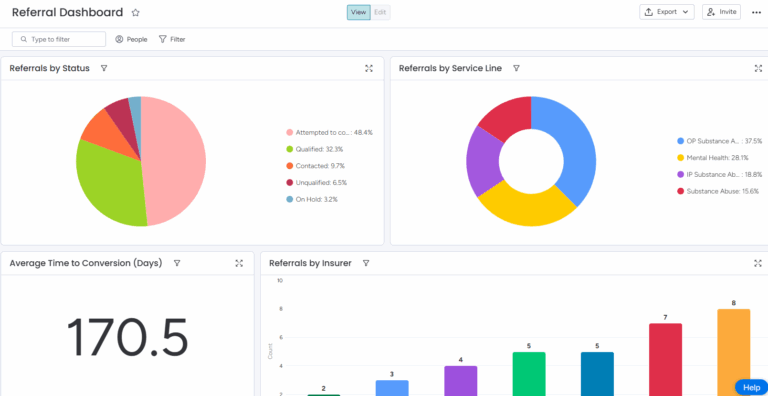This screenshot has width=768, height=396.
Task: Click the 170.5 average days value
Action: click(127, 337)
